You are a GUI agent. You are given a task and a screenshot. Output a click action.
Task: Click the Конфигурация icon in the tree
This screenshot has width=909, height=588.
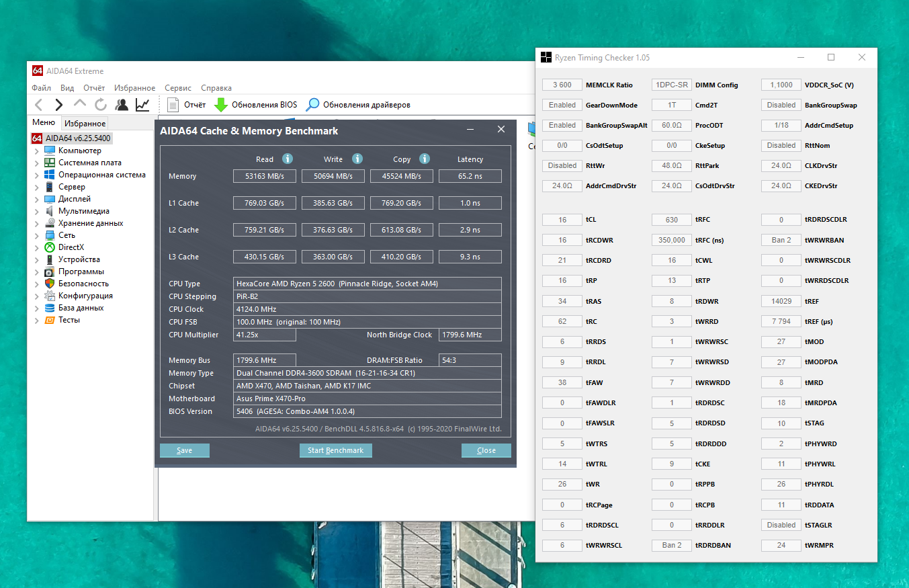pos(50,296)
